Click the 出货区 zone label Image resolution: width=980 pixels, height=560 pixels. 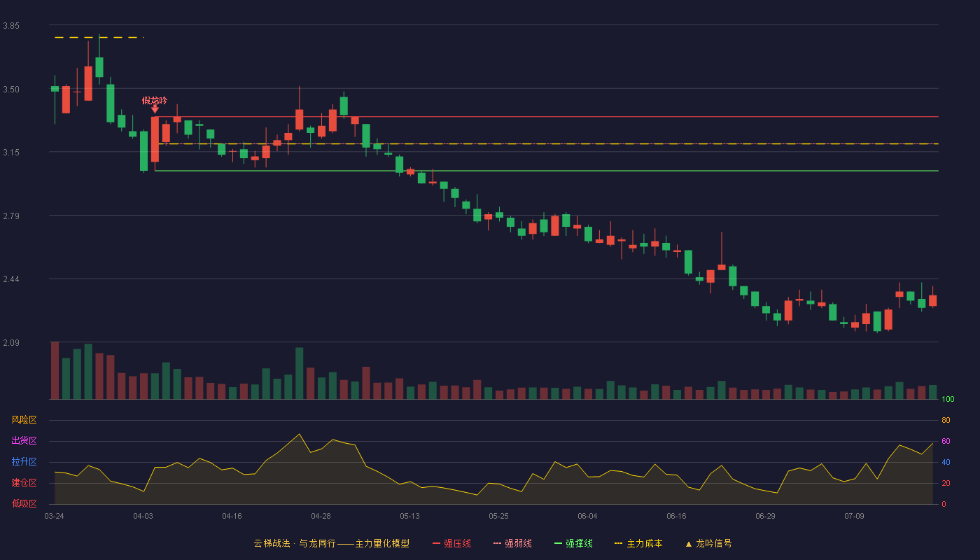(x=24, y=441)
